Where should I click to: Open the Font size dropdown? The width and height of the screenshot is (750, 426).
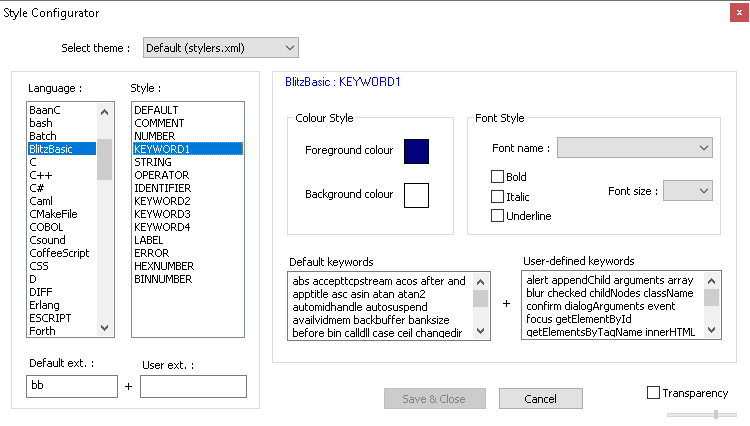click(687, 191)
